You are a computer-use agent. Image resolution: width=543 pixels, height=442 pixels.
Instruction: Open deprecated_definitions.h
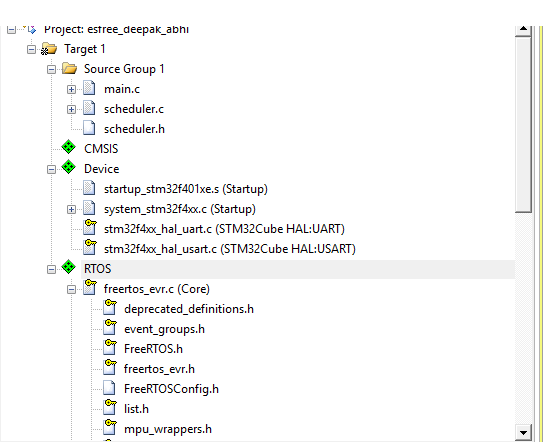189,309
